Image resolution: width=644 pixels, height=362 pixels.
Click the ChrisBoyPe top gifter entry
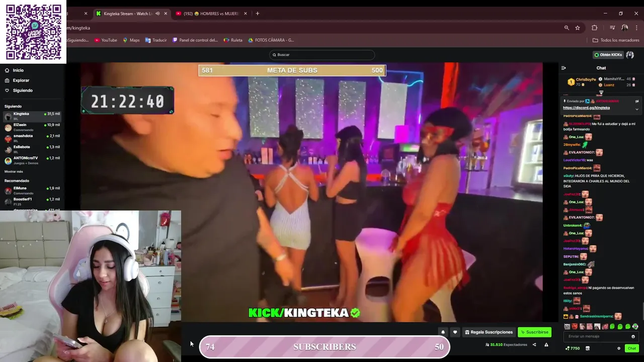point(582,82)
